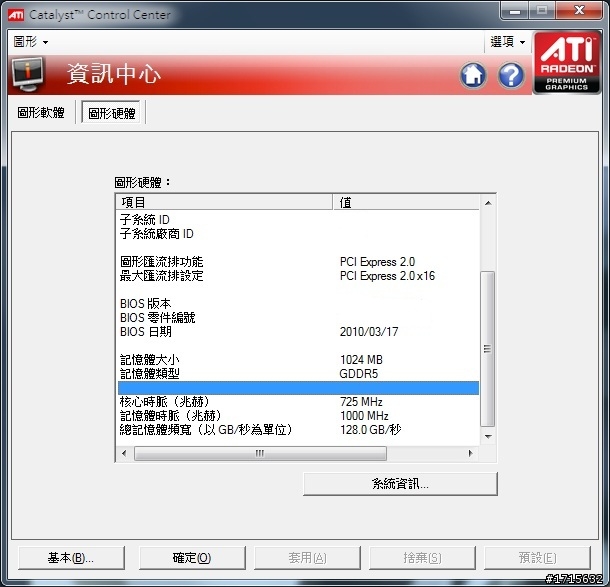This screenshot has height=587, width=610.
Task: Select the 圖形硬體 tab
Action: (112, 113)
